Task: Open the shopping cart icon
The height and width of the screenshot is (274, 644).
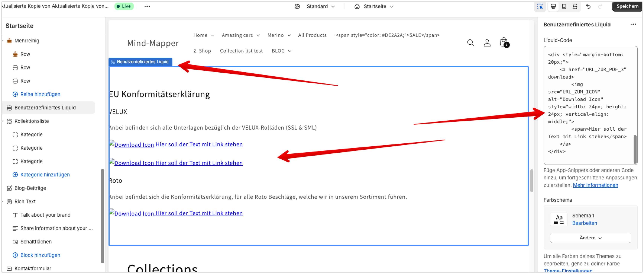Action: pos(504,42)
